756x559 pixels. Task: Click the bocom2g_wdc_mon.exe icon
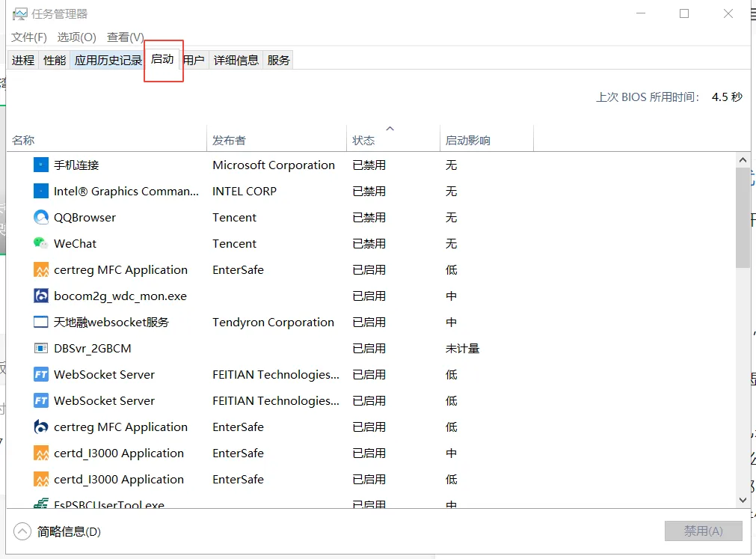41,296
